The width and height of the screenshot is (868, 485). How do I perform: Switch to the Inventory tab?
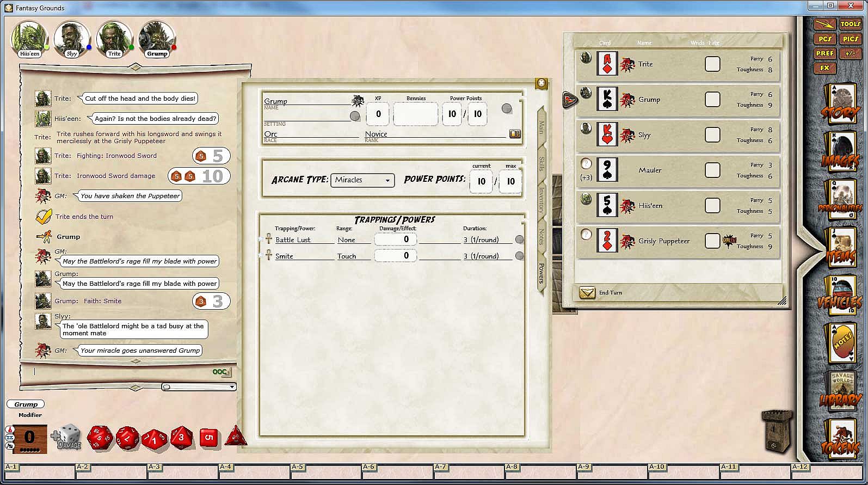point(541,200)
